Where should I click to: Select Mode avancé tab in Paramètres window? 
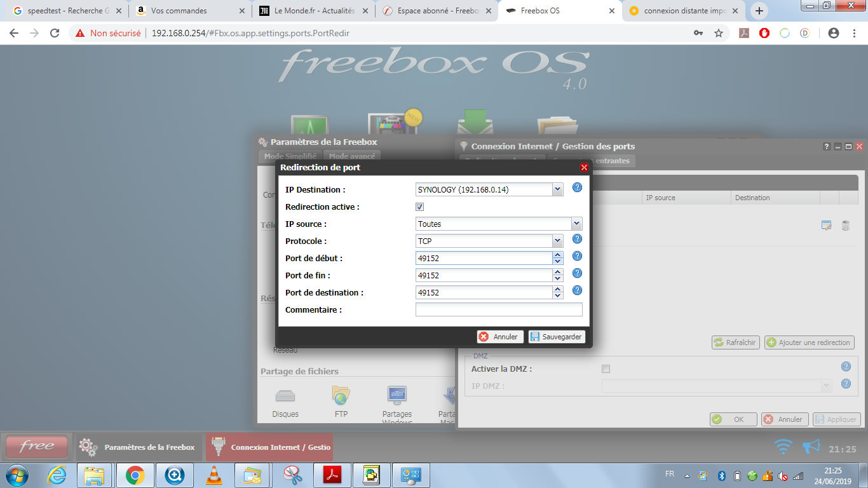coord(351,156)
